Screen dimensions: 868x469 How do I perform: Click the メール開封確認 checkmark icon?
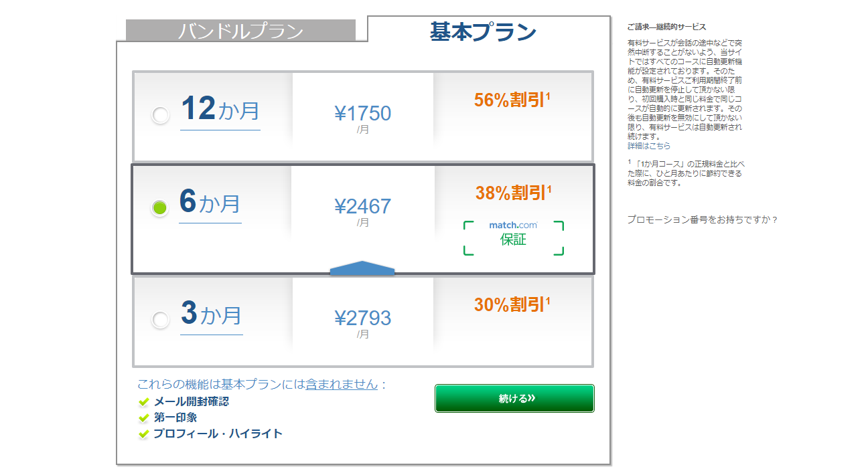tap(143, 402)
